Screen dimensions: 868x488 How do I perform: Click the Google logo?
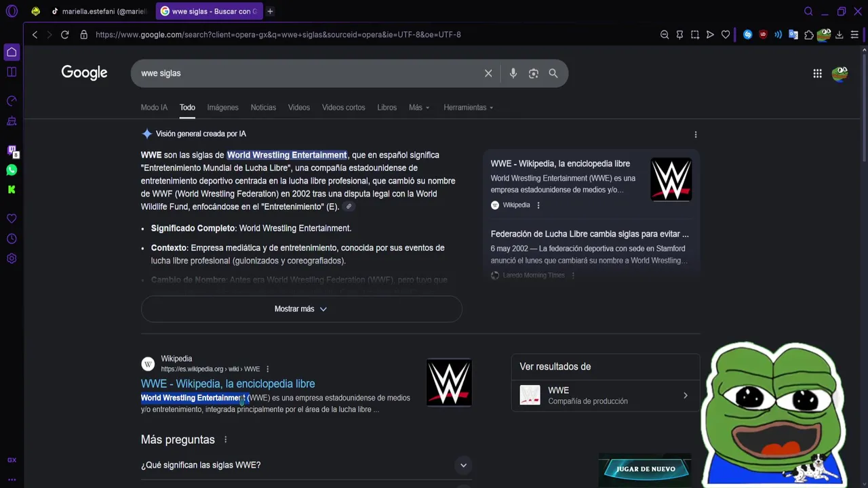(84, 73)
